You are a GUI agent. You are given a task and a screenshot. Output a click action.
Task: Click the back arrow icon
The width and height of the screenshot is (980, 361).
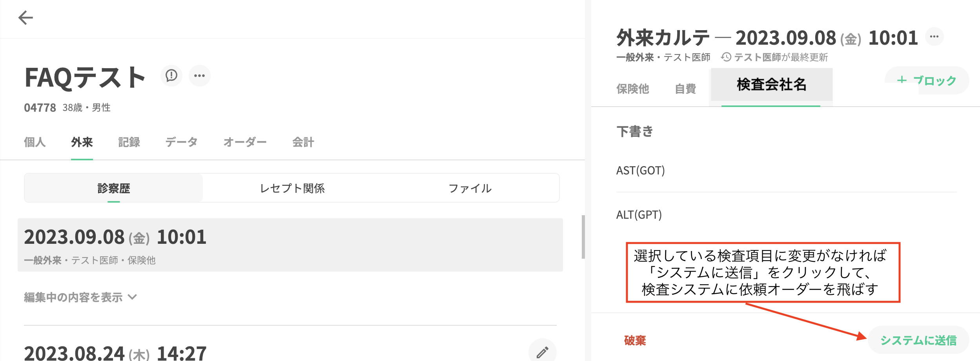(x=26, y=18)
